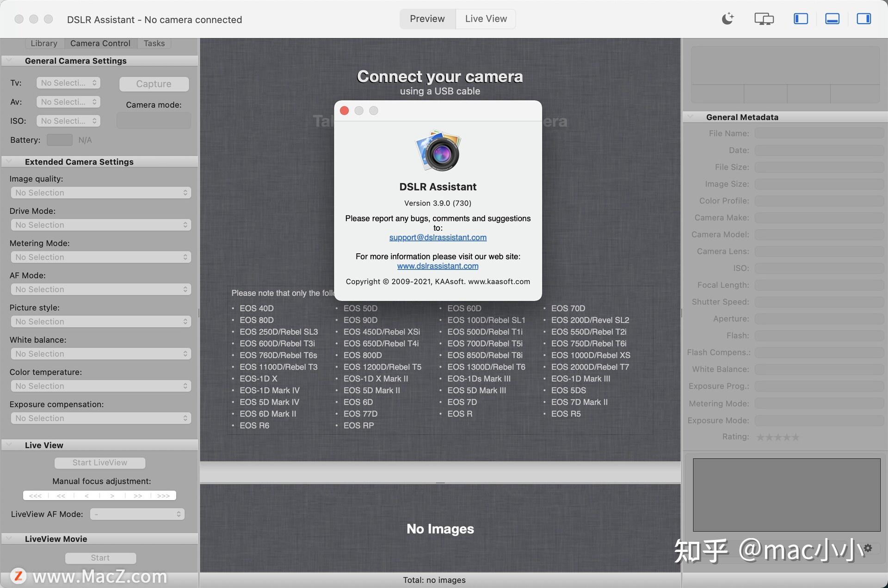Collapse General Metadata section
The image size is (888, 588).
tap(690, 117)
